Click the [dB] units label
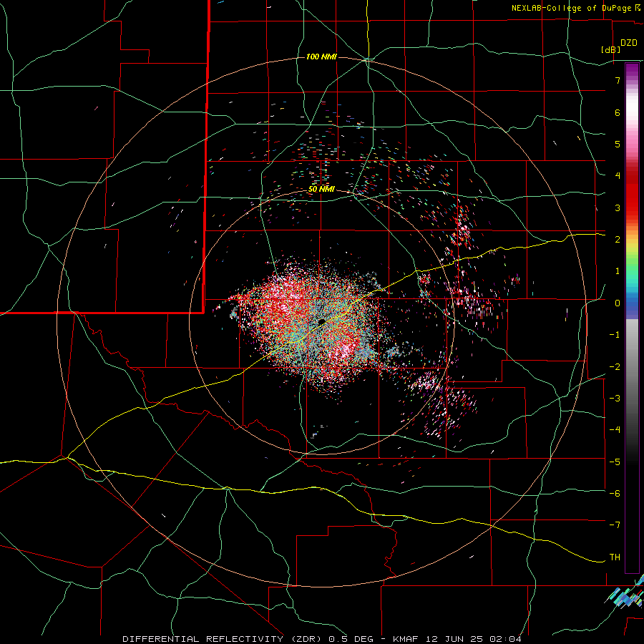 pyautogui.click(x=611, y=49)
